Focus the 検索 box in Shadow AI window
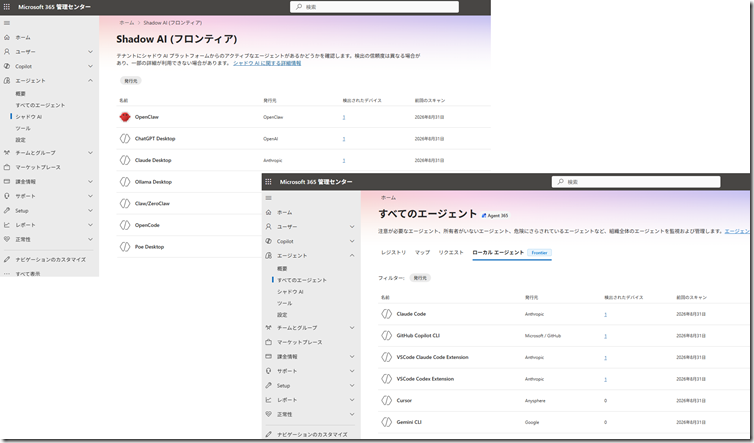Viewport: 754px width, 443px height. coord(374,7)
